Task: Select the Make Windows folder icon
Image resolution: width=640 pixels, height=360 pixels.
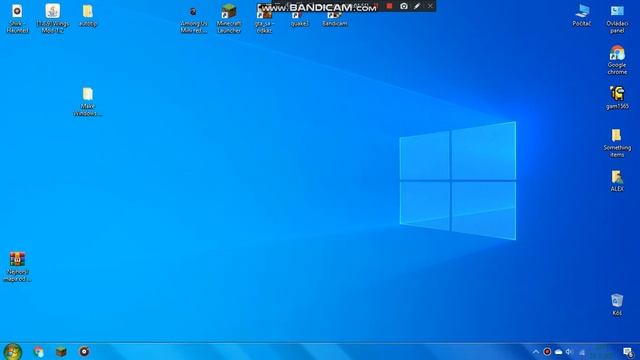Action: coord(88,102)
